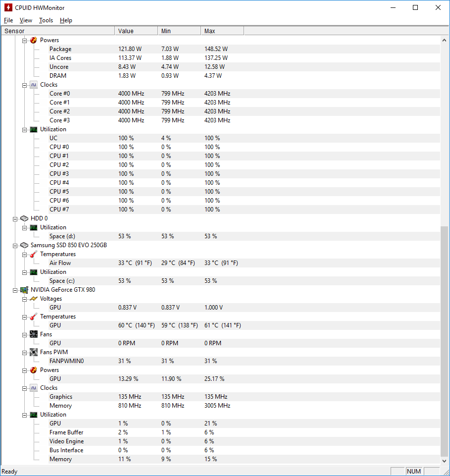This screenshot has height=476, width=450.
Task: Select the Space (c:) row
Action: pos(244,281)
